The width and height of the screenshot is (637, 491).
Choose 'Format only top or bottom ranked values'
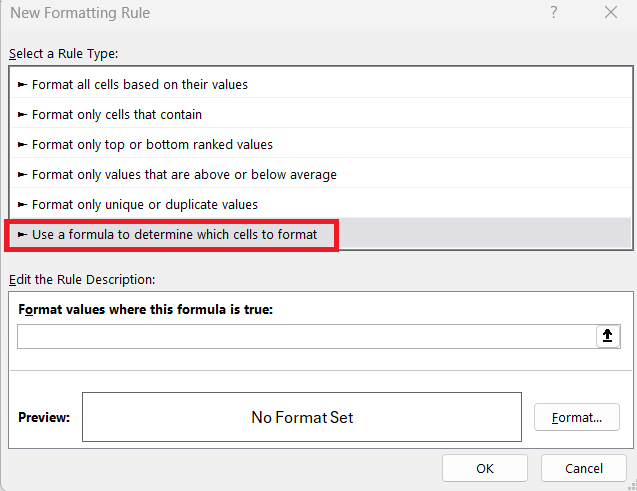(321, 145)
